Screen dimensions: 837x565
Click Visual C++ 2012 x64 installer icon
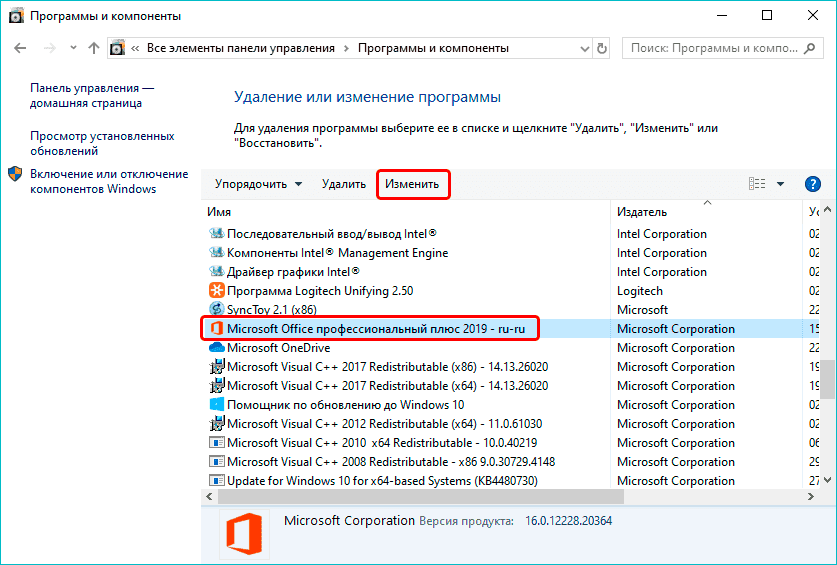216,423
